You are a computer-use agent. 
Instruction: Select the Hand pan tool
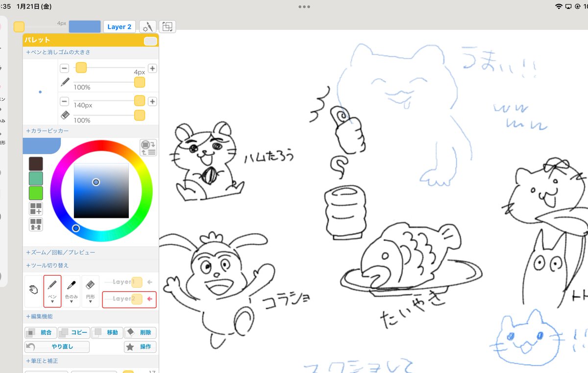coord(33,289)
